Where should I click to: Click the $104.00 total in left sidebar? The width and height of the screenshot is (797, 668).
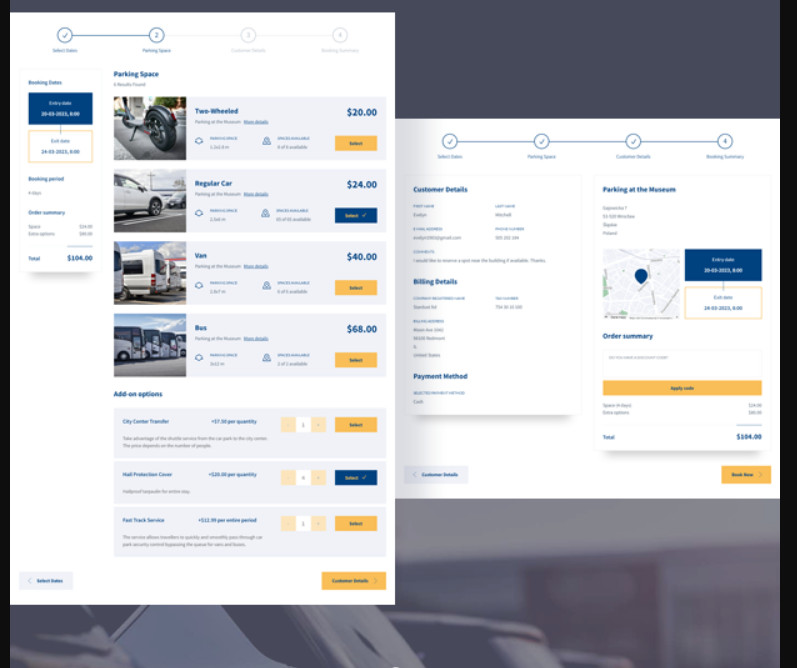coord(80,258)
